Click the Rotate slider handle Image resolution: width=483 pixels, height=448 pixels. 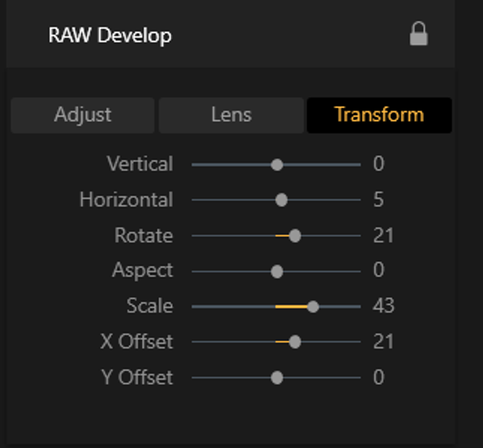click(294, 236)
